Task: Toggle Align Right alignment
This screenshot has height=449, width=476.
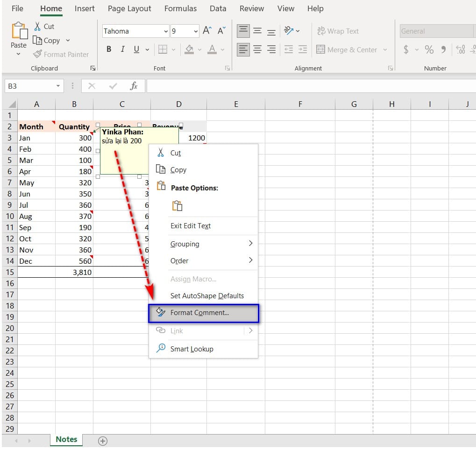Action: 271,49
